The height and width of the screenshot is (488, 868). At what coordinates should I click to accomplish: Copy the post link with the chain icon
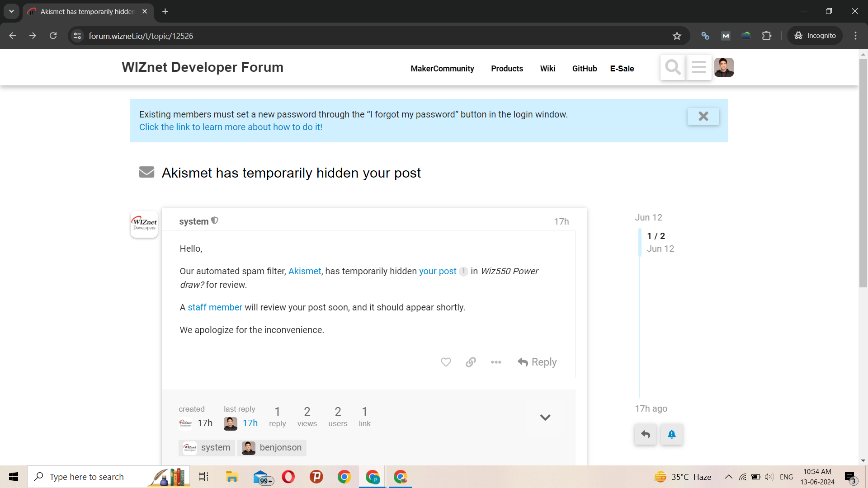[x=471, y=362]
